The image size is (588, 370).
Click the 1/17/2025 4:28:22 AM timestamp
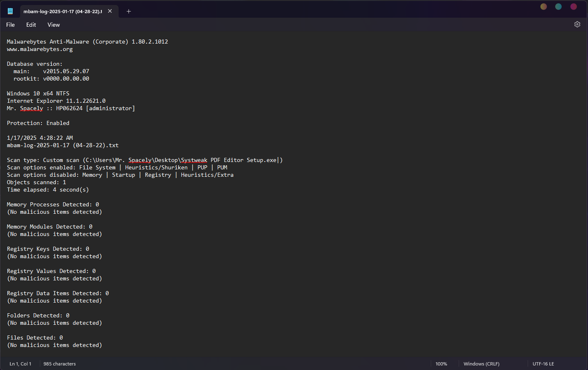(x=40, y=138)
